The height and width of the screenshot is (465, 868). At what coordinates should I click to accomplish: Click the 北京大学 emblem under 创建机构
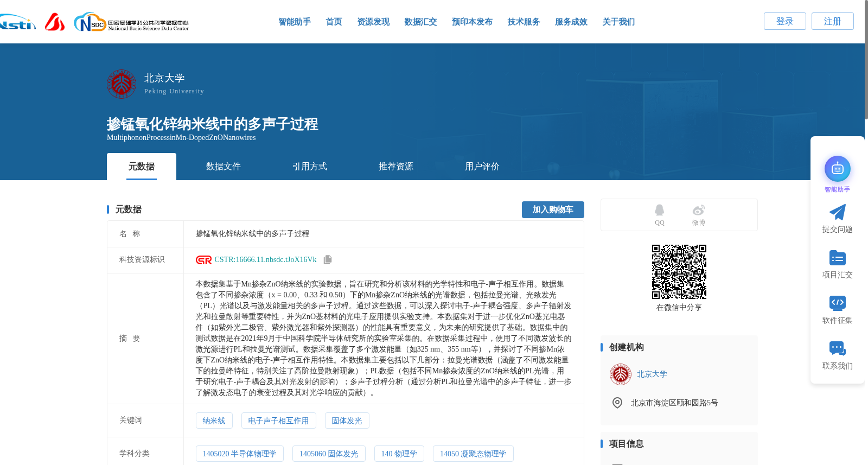[x=620, y=374]
